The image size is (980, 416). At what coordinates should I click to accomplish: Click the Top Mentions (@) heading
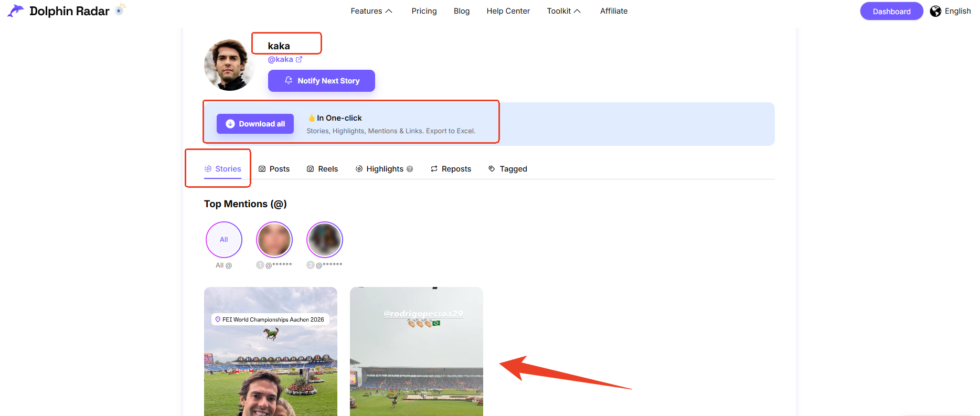tap(246, 204)
